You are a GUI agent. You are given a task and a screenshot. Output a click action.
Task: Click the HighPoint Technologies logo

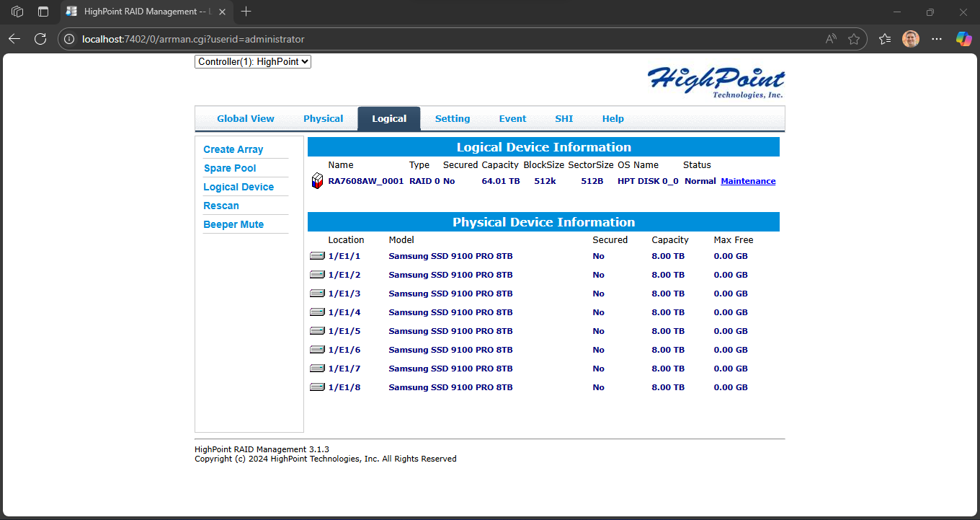[x=716, y=81]
